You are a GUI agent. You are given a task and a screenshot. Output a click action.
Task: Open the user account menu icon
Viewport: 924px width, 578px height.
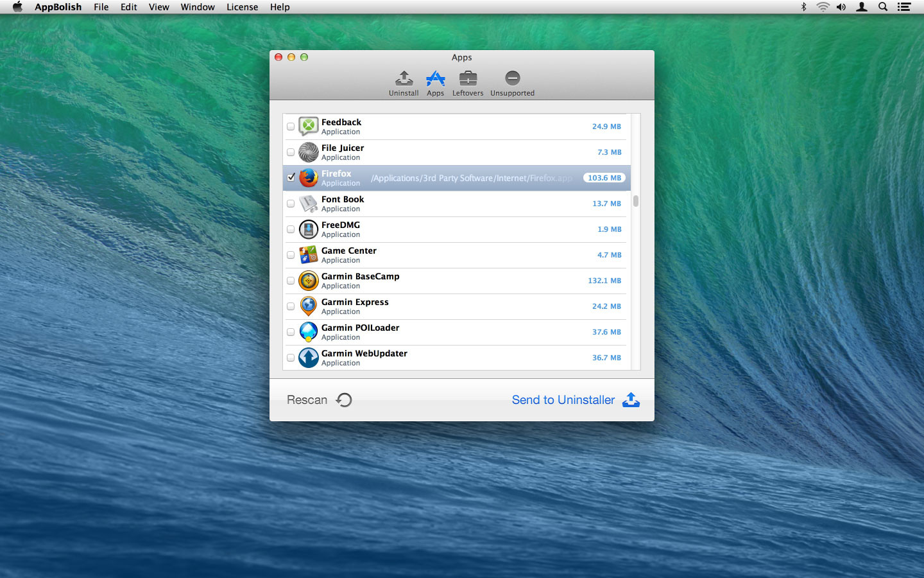click(x=862, y=7)
